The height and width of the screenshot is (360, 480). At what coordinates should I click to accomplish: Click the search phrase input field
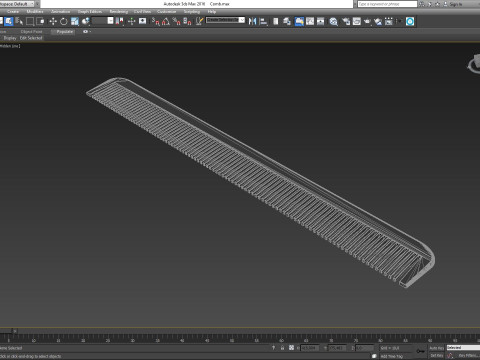387,4
